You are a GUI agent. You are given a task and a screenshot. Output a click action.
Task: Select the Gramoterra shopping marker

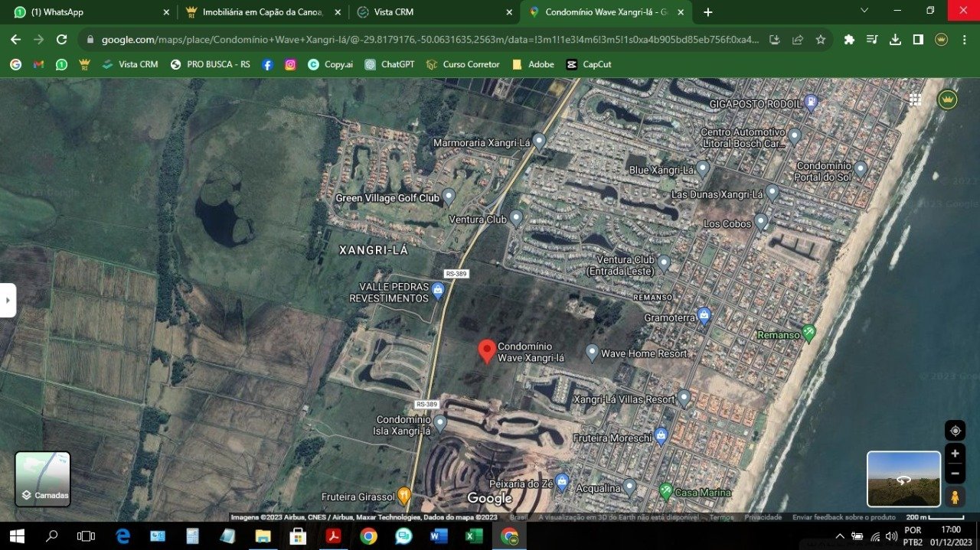pos(704,315)
